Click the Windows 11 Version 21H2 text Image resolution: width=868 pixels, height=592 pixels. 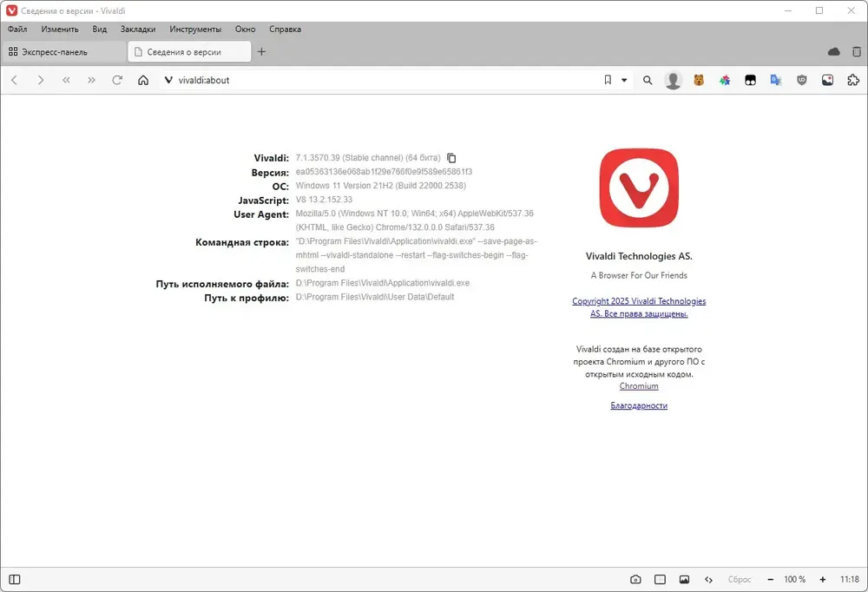(x=381, y=186)
